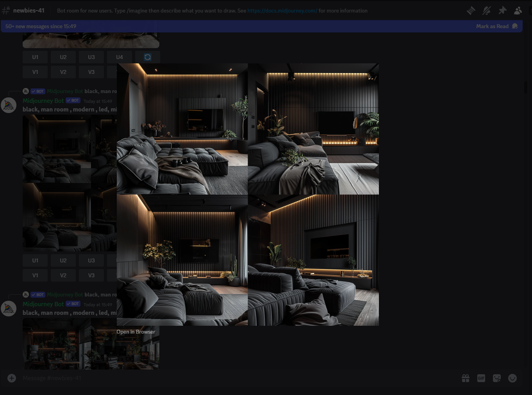Open the attachment plus icon beside the message box

(12, 378)
